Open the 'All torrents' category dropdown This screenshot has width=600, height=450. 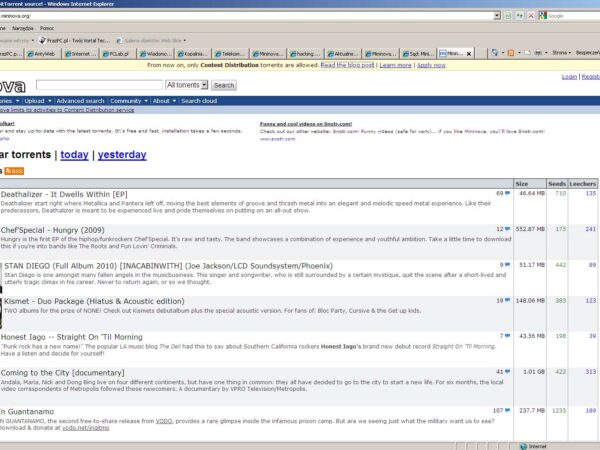coord(186,85)
